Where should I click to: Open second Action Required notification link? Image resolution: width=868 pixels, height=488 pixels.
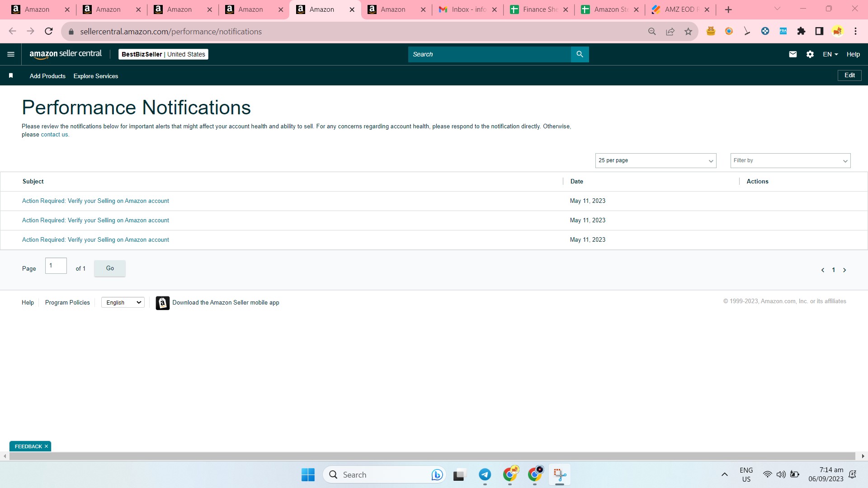95,221
